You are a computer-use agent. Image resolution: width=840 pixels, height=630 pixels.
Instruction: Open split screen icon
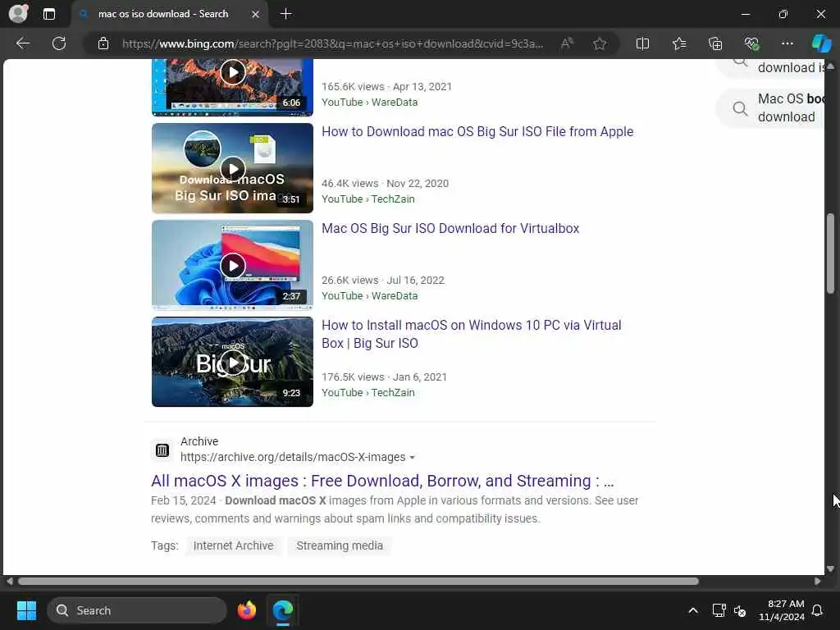pos(642,43)
